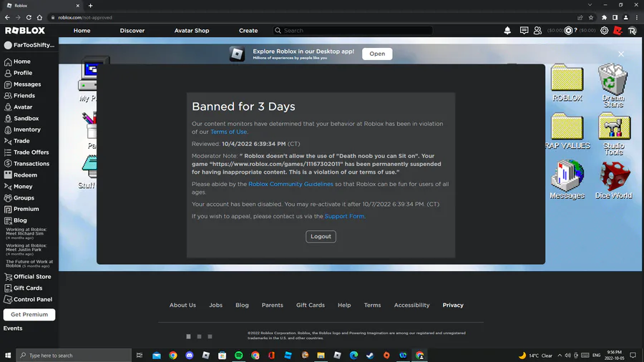Viewport: 644px width, 362px height.
Task: Open Discover in the top navigation
Action: 132,30
